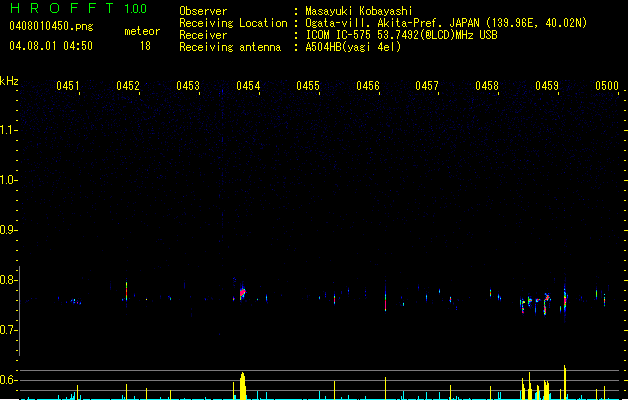Viewport: 629px width, 400px height.
Task: Click the 0500 time marker
Action: [607, 86]
